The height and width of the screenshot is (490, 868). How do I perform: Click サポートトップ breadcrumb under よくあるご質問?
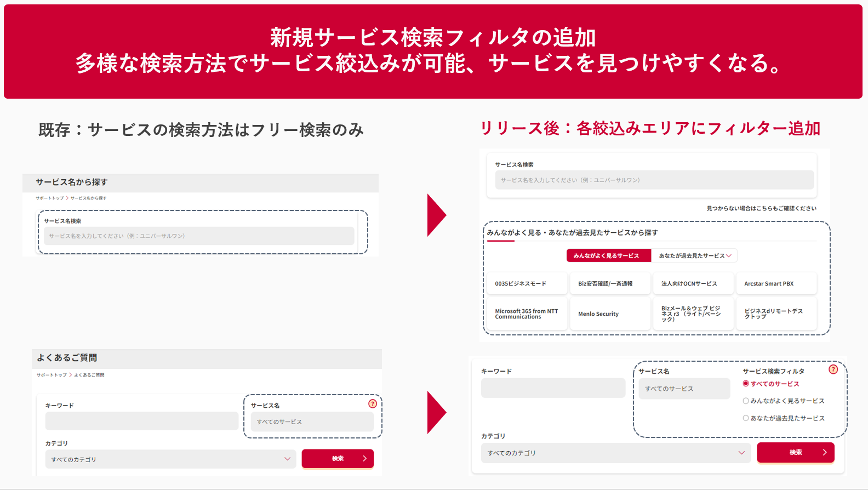point(52,375)
